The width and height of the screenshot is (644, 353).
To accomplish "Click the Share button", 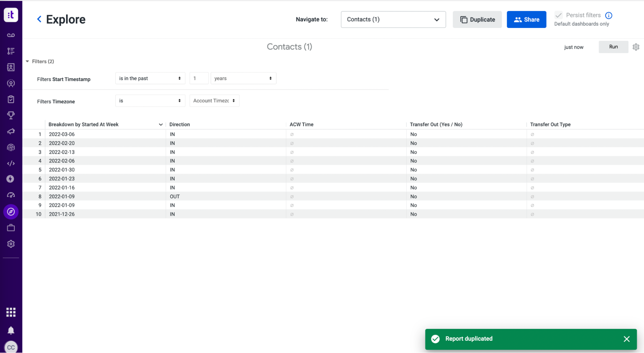I will coord(526,20).
